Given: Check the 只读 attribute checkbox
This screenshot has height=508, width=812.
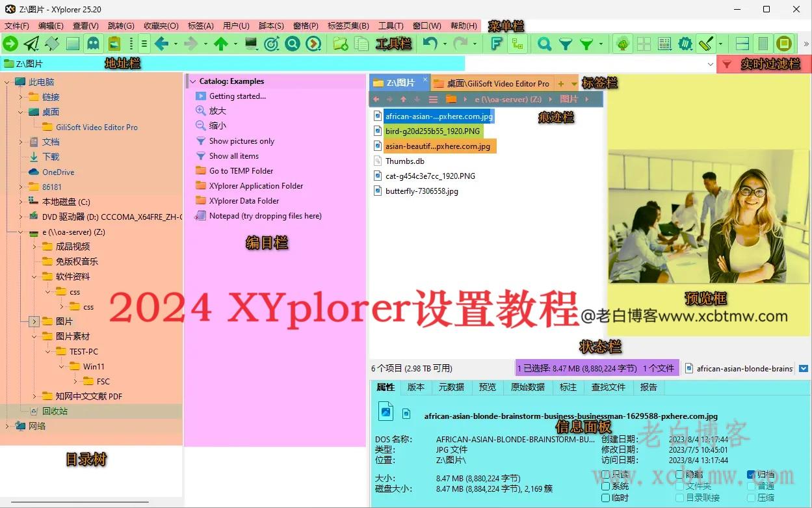Looking at the screenshot, I should 606,474.
